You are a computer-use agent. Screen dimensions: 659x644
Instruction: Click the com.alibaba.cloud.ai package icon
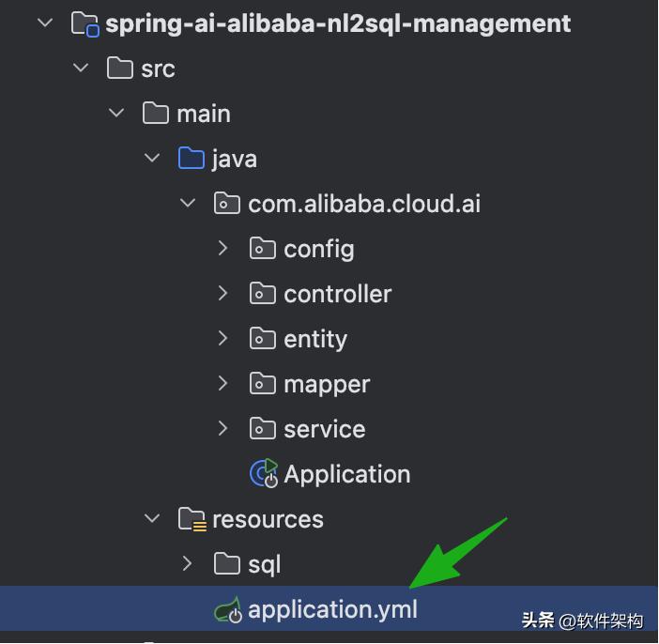(x=227, y=204)
